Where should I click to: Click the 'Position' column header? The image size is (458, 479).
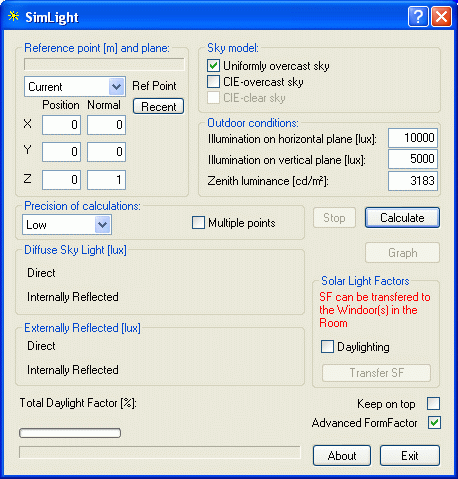click(61, 105)
